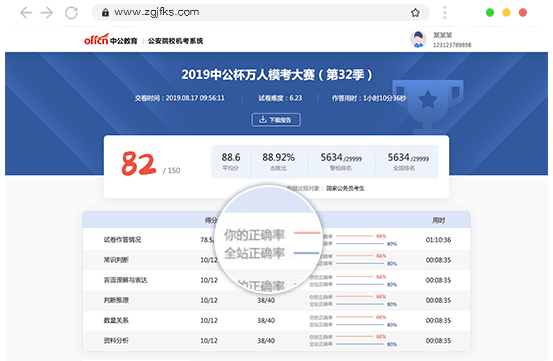Click the padlock icon in the address bar

[x=105, y=13]
